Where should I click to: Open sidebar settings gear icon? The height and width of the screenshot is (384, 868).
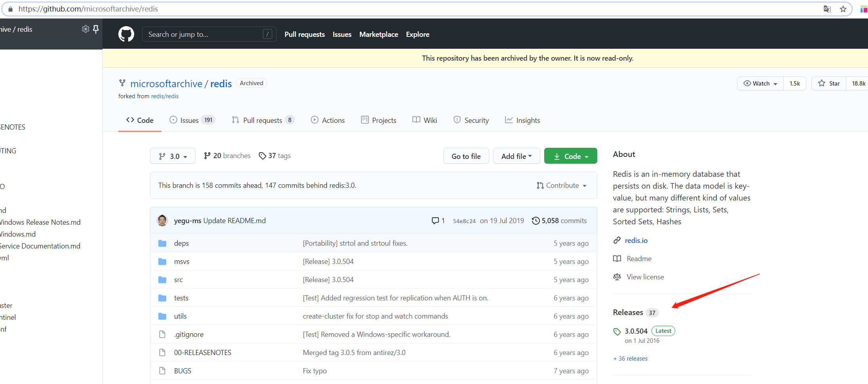pyautogui.click(x=85, y=29)
